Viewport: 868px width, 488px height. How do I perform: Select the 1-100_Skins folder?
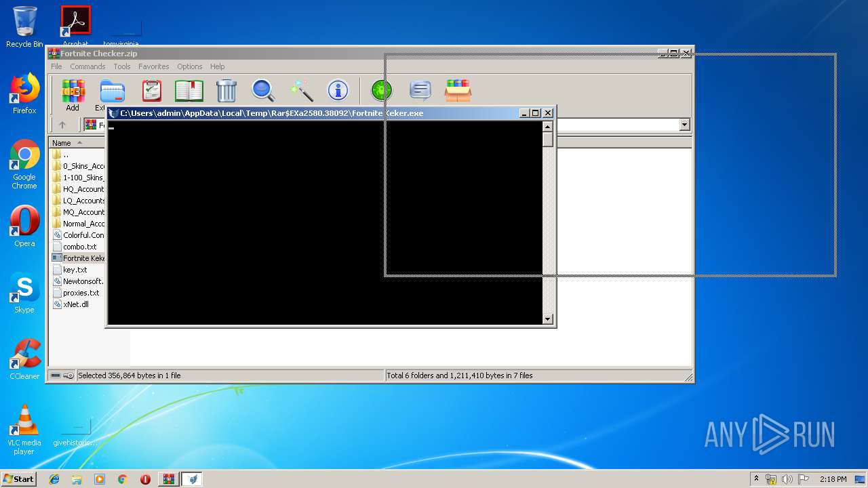click(x=78, y=178)
